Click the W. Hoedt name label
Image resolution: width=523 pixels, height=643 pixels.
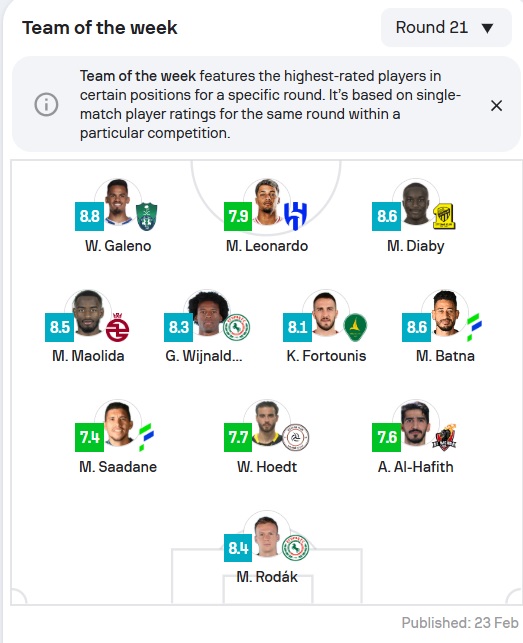pyautogui.click(x=267, y=466)
